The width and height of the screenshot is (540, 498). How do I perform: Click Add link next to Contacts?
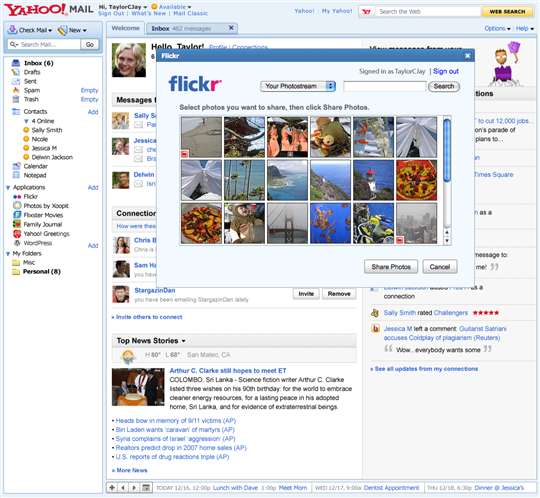[x=93, y=112]
